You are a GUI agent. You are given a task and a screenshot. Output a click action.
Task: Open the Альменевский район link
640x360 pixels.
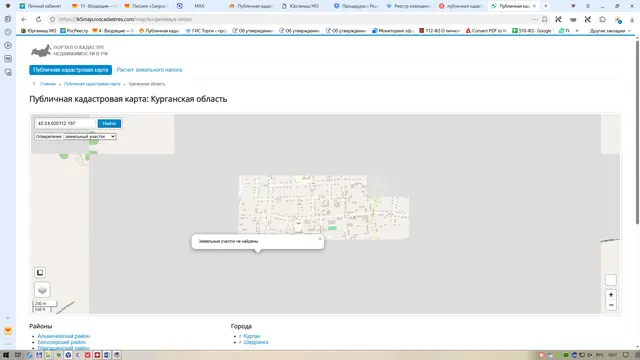pos(64,336)
